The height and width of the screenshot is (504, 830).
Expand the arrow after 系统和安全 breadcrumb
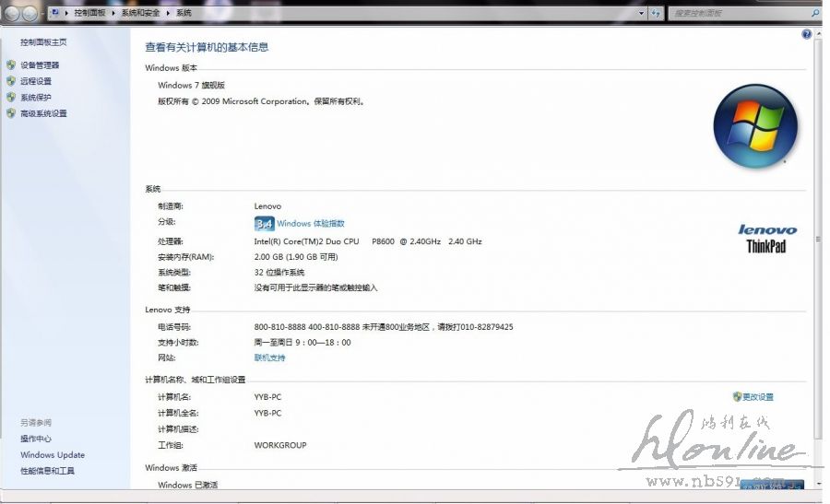coord(168,13)
